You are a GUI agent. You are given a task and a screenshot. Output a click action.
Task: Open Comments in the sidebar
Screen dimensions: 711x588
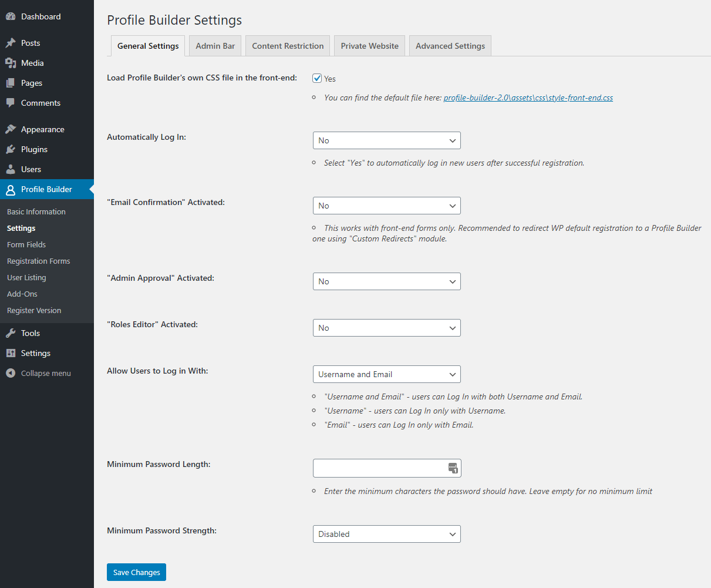tap(47, 103)
